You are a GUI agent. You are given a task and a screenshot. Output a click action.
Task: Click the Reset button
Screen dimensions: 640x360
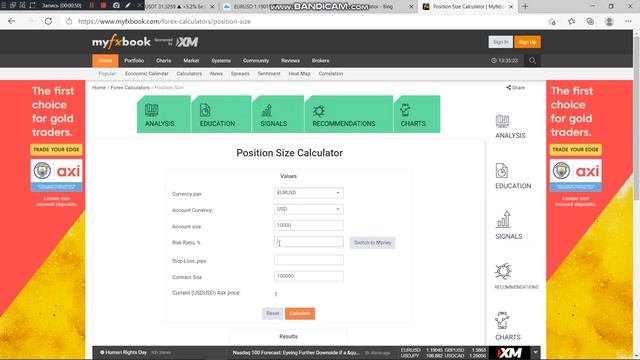click(273, 313)
